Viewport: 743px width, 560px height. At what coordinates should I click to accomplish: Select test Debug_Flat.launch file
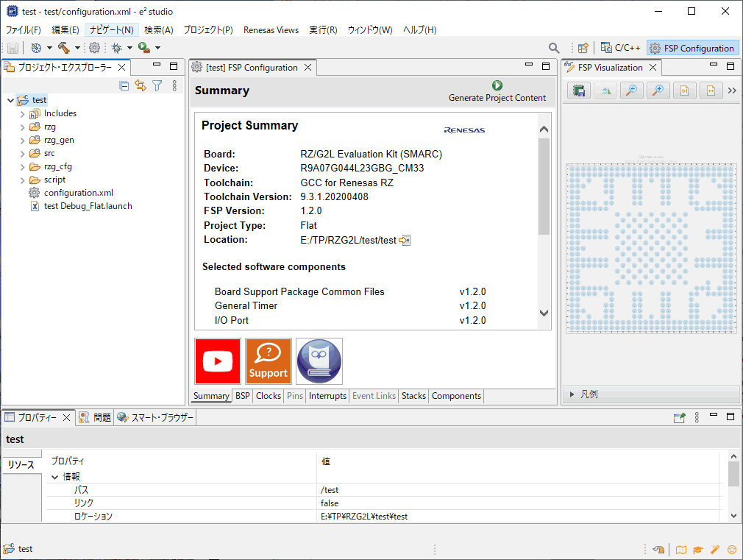pos(88,206)
